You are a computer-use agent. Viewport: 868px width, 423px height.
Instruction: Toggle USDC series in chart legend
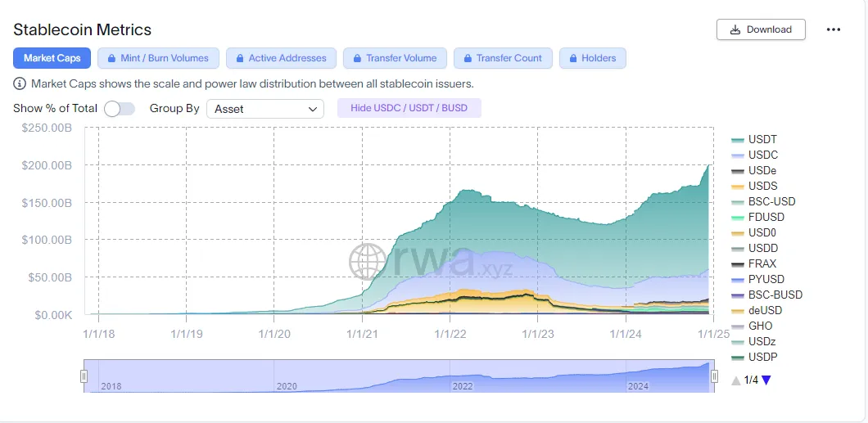coord(762,155)
